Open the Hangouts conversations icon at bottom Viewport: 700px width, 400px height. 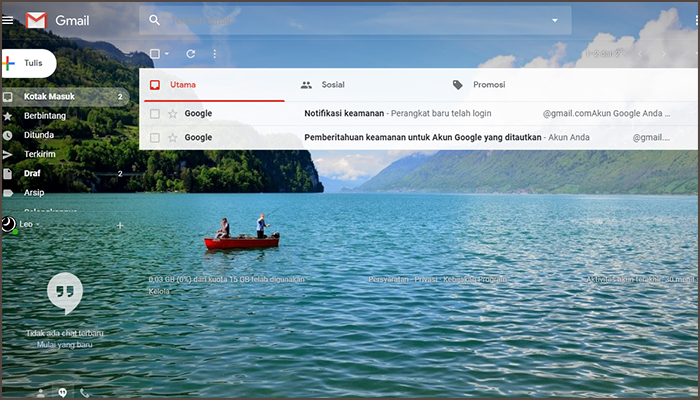pyautogui.click(x=63, y=393)
